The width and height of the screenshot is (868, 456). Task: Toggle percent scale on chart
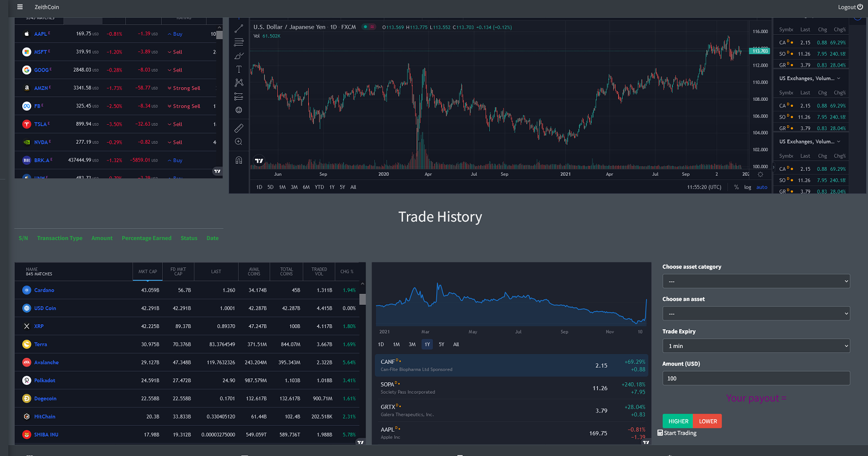[x=736, y=187]
